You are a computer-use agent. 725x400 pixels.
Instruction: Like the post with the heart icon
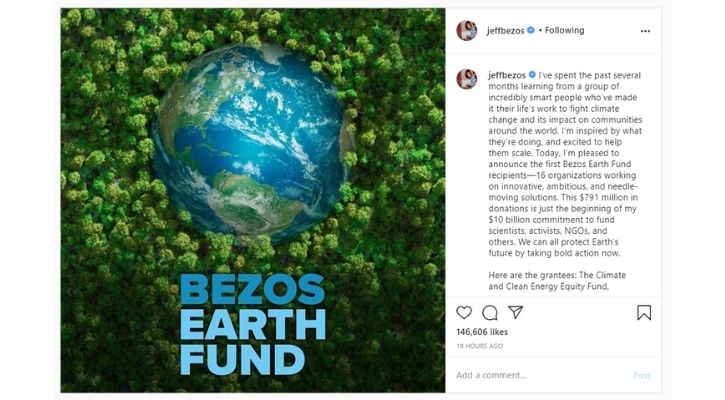pyautogui.click(x=464, y=313)
